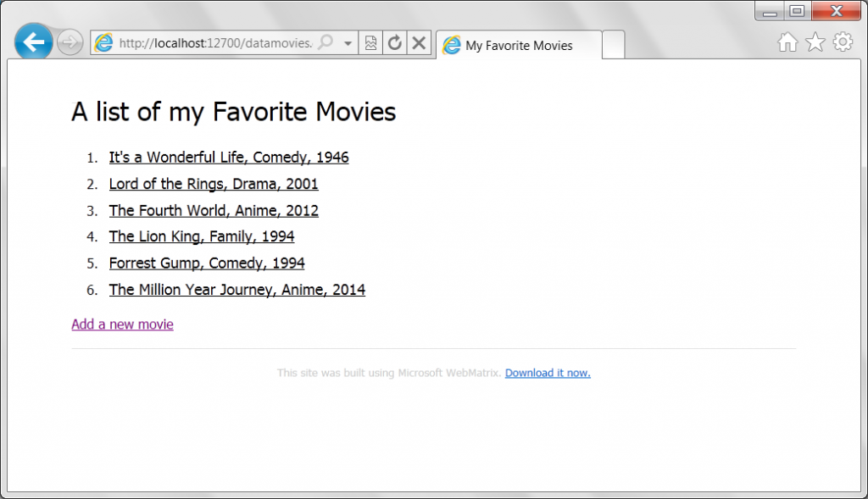Go back using the browser back arrow
Viewport: 868px width, 499px height.
point(34,42)
